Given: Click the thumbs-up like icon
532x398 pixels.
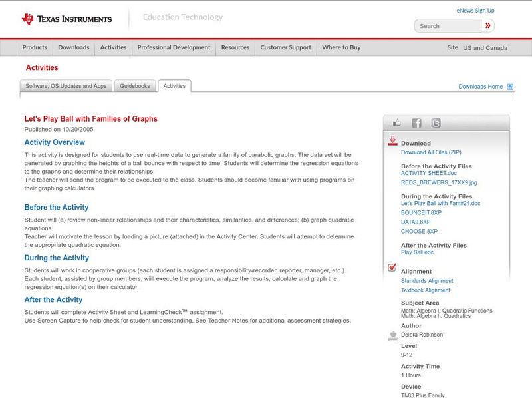Looking at the screenshot, I should pyautogui.click(x=396, y=123).
